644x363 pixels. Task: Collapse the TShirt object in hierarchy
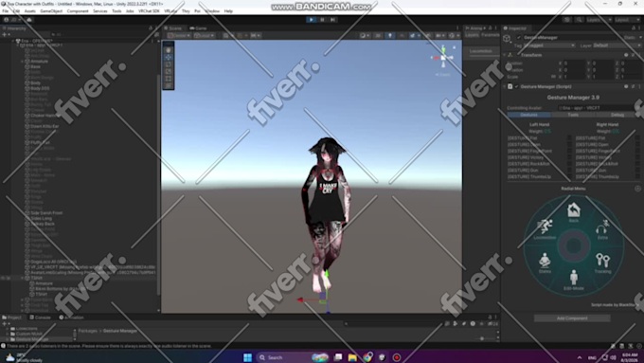pos(22,278)
